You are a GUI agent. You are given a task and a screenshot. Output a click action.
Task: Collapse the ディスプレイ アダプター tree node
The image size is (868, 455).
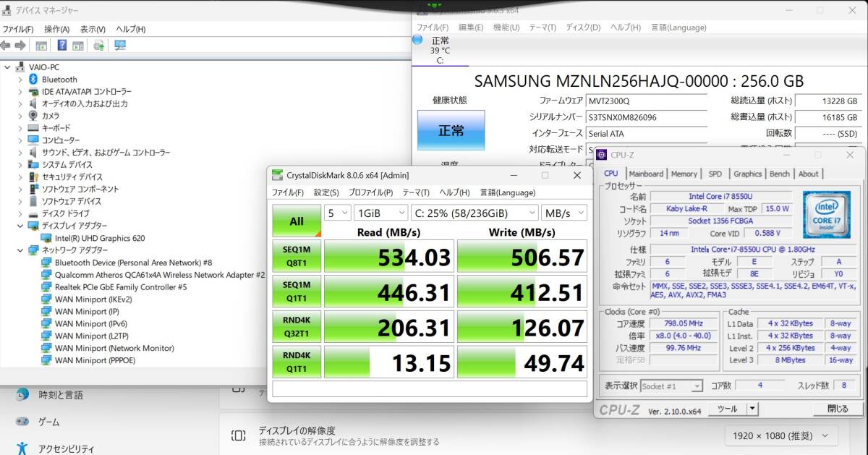point(20,225)
